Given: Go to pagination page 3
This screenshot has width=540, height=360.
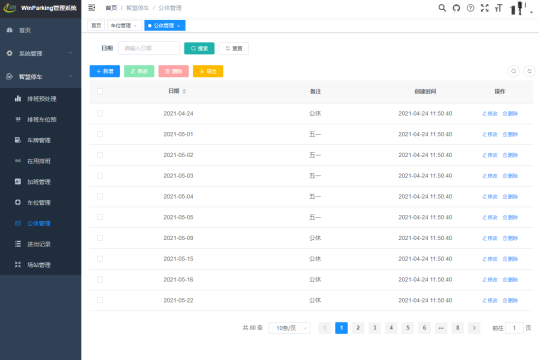Looking at the screenshot, I should [374, 328].
